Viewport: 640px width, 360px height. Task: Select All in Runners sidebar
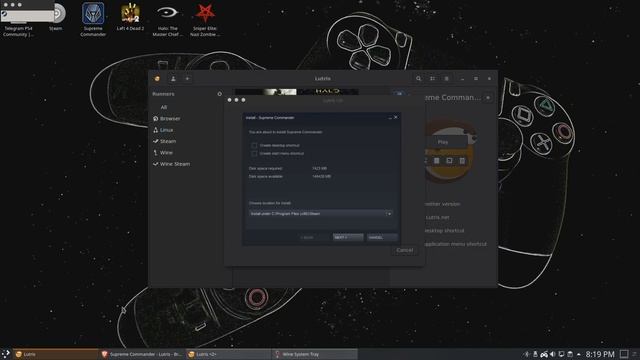point(164,107)
